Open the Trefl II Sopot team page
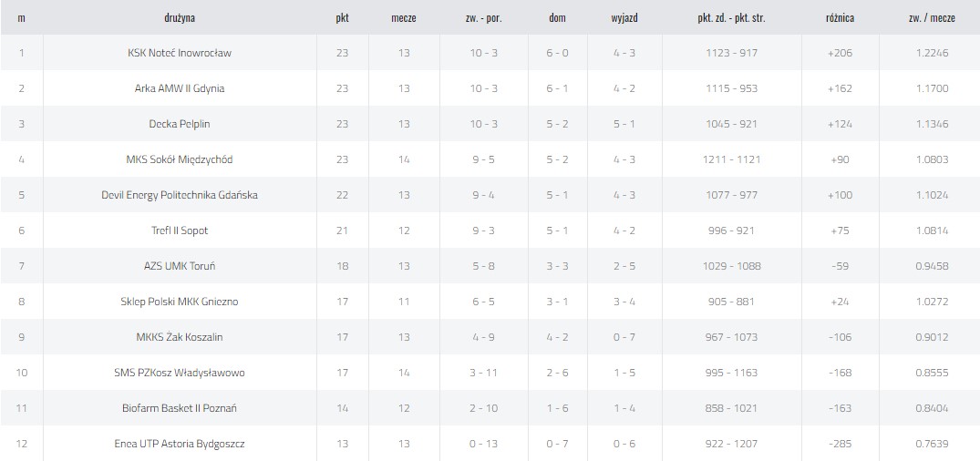Screen dimensions: 980x461 [180, 230]
